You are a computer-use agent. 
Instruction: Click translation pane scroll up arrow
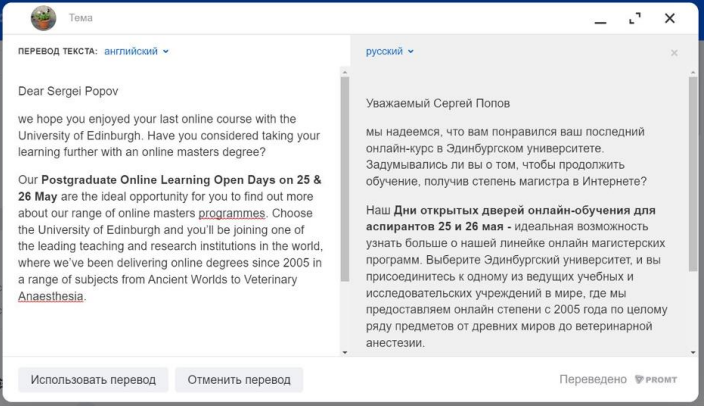point(693,72)
